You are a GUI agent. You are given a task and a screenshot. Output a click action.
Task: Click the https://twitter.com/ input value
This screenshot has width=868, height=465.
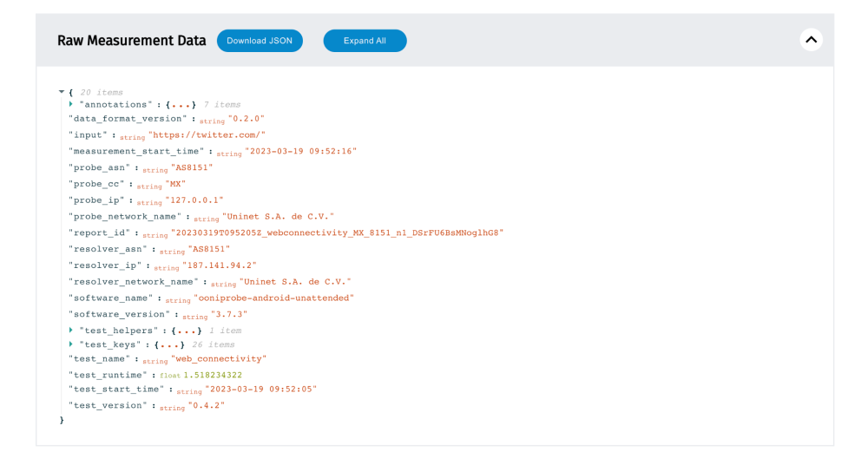(x=207, y=135)
